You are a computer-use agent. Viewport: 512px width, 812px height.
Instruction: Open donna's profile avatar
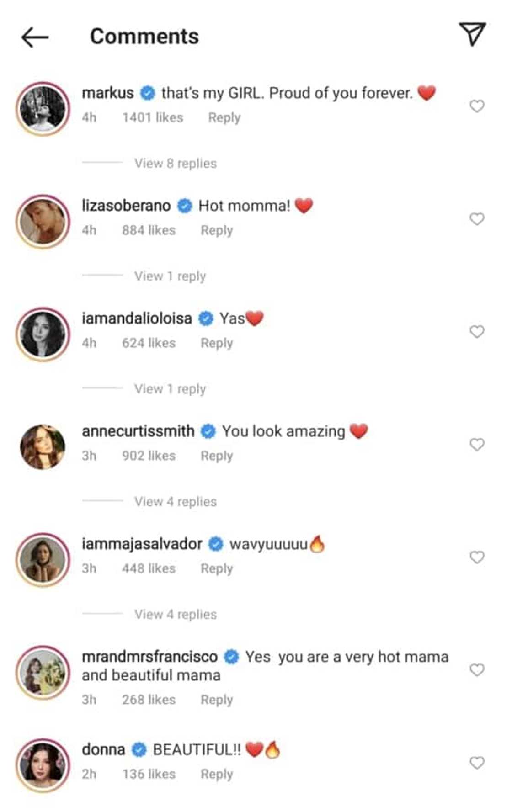43,765
